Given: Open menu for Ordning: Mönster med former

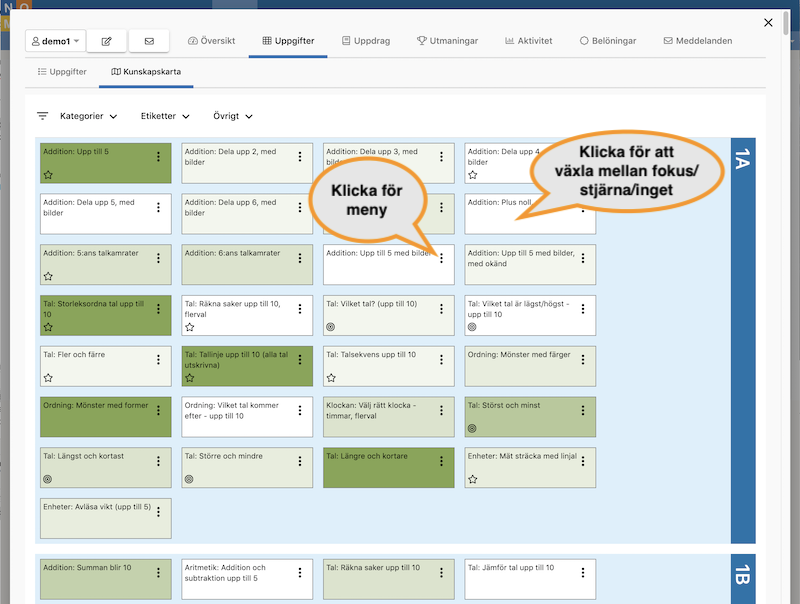Looking at the screenshot, I should click(158, 410).
